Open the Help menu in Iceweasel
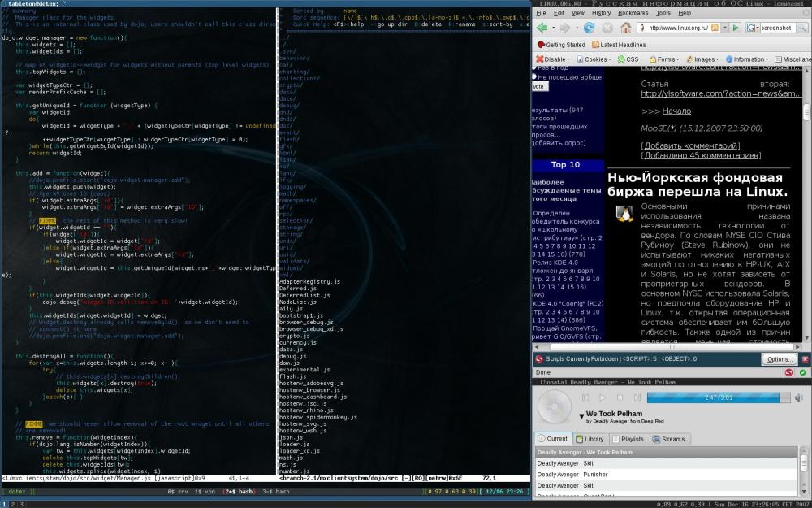812x508 pixels. tap(684, 13)
